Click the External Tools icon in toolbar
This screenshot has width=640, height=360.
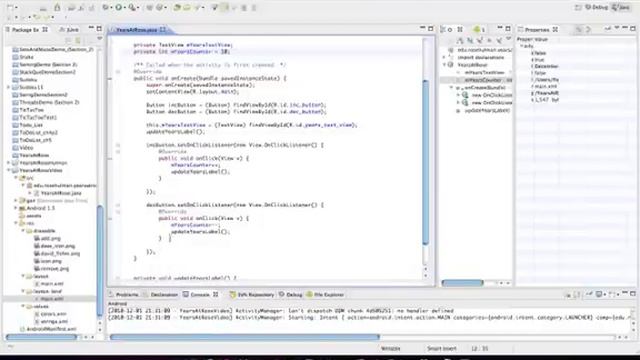(x=133, y=7)
